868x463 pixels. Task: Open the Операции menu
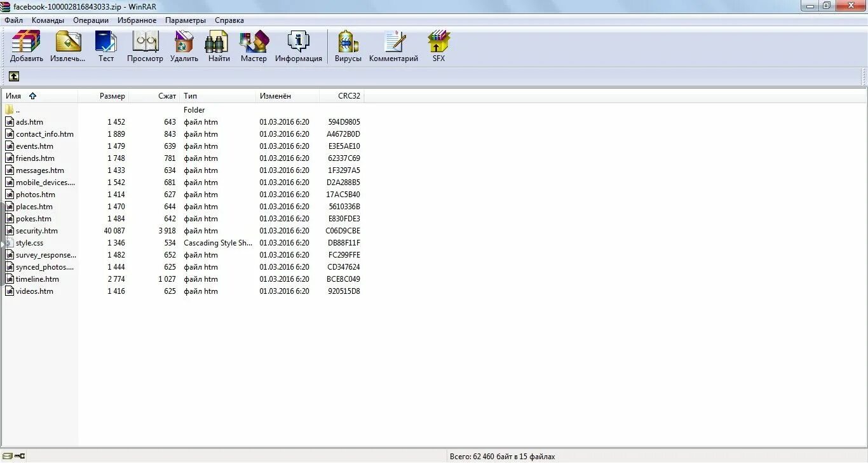tap(91, 20)
